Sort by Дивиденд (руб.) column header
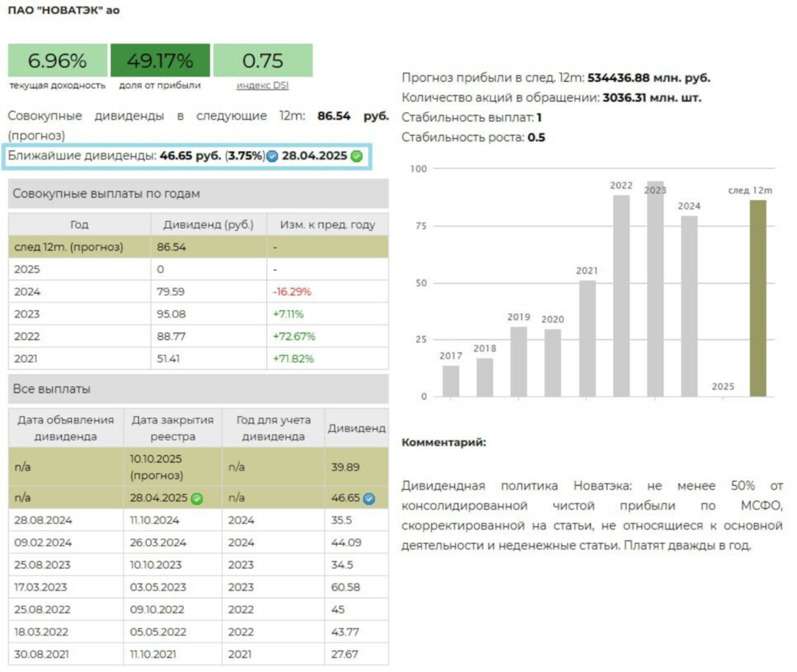The image size is (797, 672). click(208, 224)
